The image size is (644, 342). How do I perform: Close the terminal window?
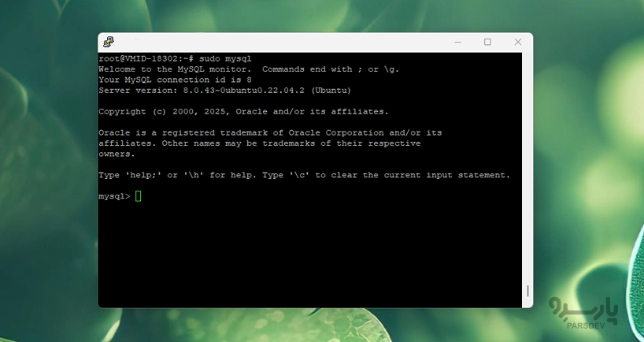[x=517, y=42]
